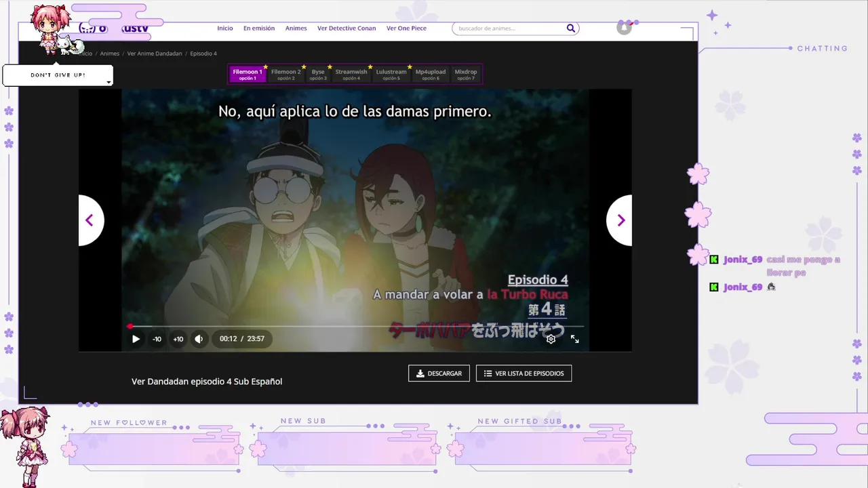Choose Lulustream server option 5
868x488 pixels.
point(391,74)
